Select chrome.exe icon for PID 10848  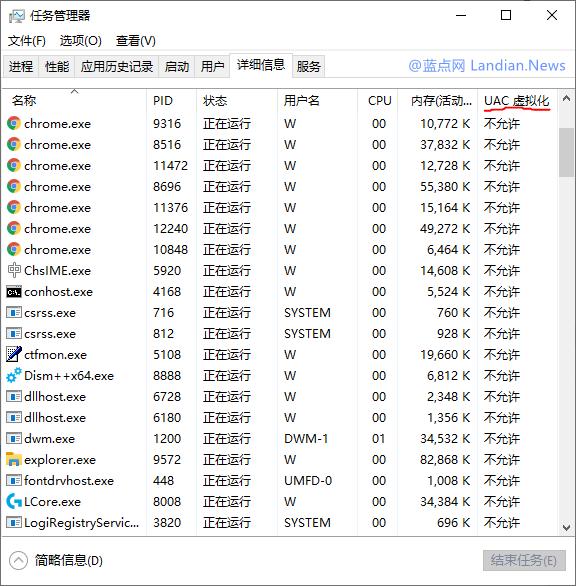click(x=14, y=249)
